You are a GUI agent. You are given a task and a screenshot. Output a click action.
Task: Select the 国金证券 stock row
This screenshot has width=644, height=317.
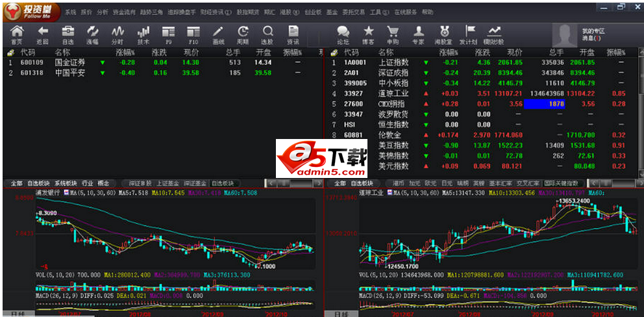click(69, 62)
